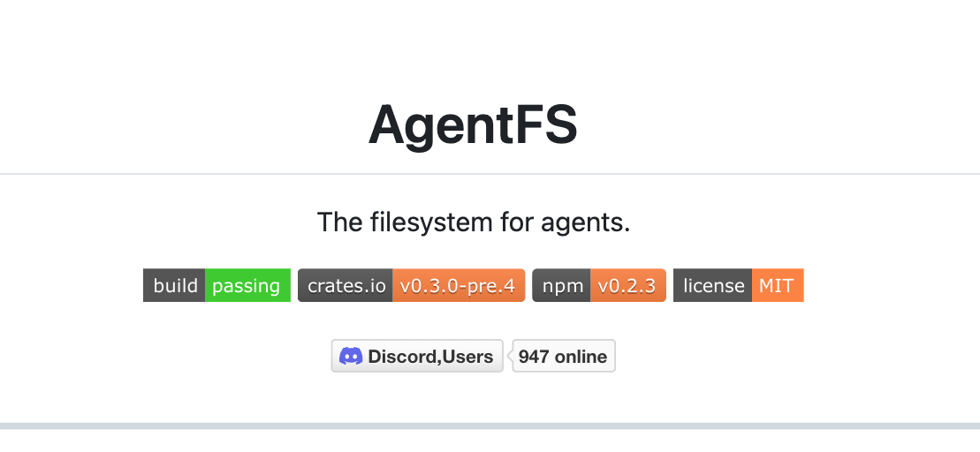The image size is (980, 452).
Task: Click the number 947 in the member count
Action: [x=534, y=357]
